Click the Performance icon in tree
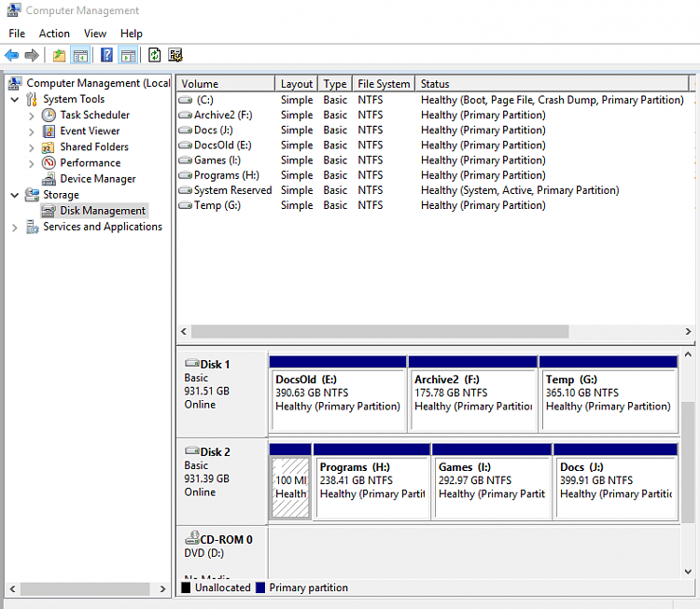The image size is (700, 609). pyautogui.click(x=49, y=163)
